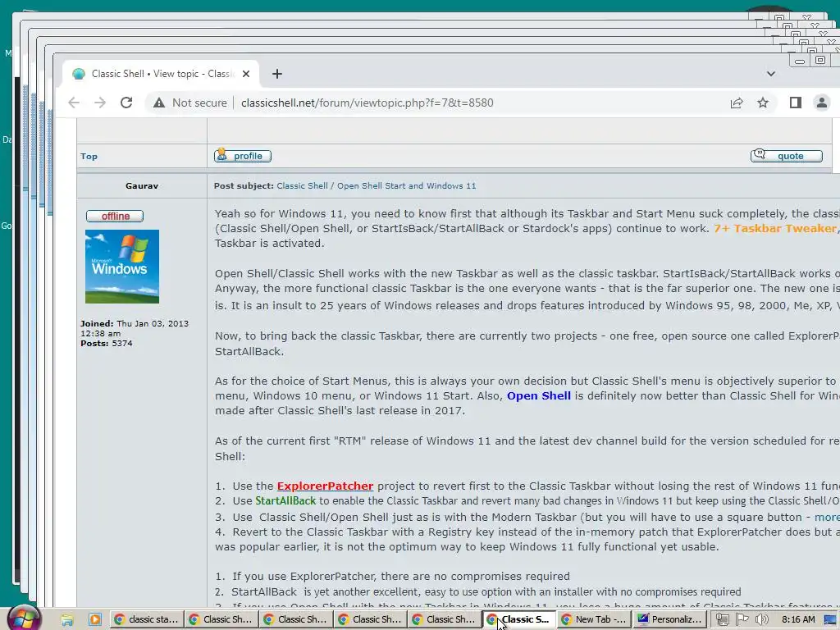Switch to 'classic sta...' taskbar Chrome window

click(146, 619)
